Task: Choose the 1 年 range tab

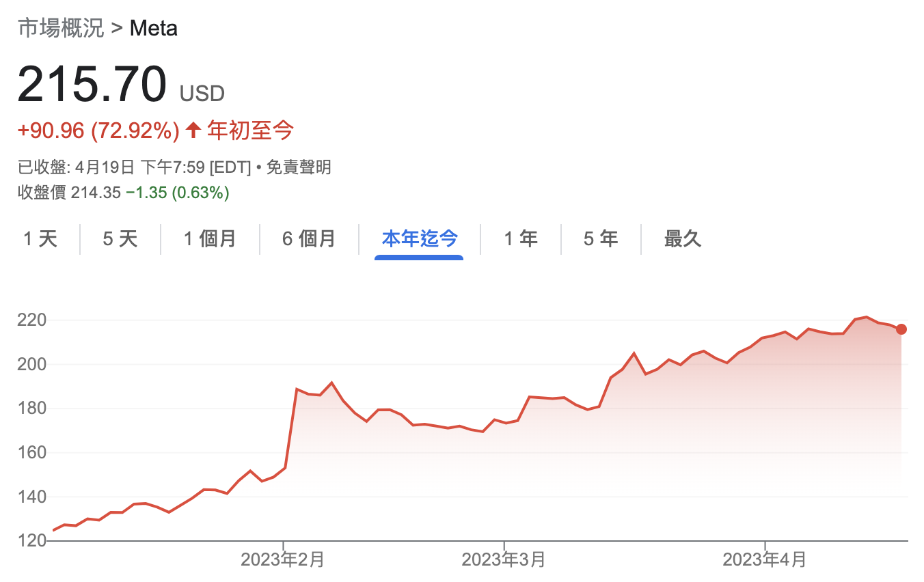Action: (x=521, y=239)
